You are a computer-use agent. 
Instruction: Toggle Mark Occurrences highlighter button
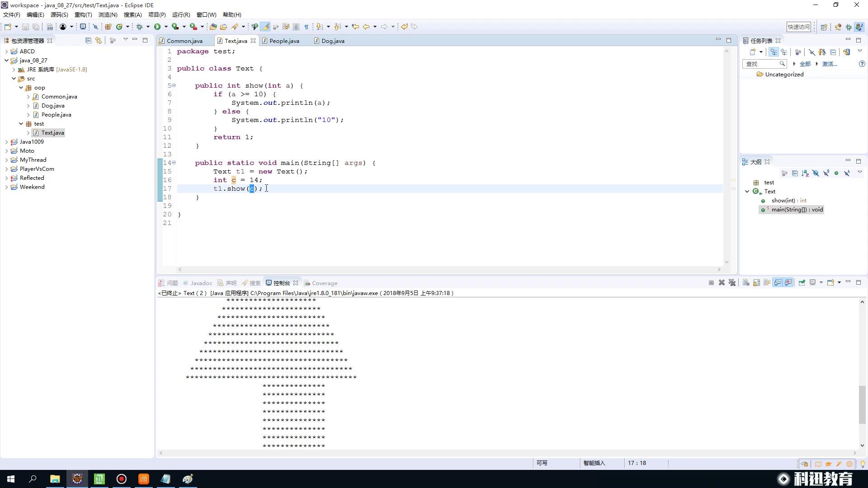pyautogui.click(x=266, y=27)
